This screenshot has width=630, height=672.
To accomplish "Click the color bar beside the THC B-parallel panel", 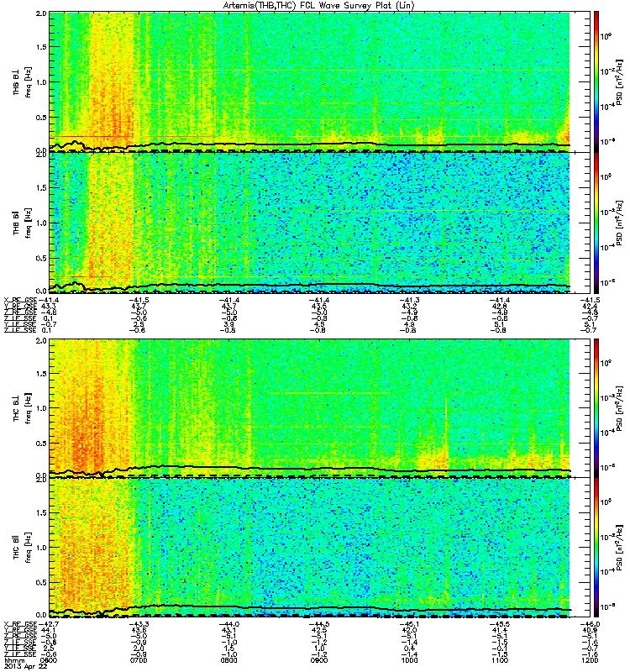I will click(x=596, y=548).
